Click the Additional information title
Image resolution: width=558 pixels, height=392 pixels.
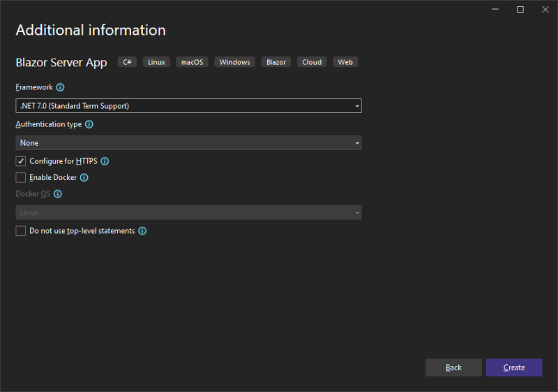pos(91,30)
